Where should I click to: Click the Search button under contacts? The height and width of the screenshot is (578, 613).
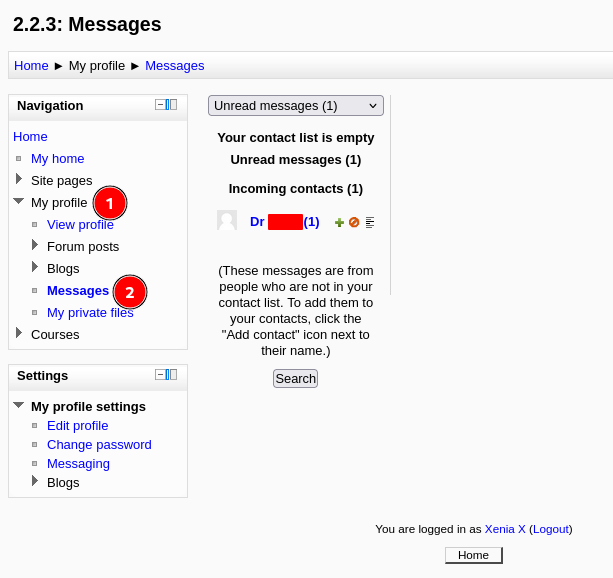tap(296, 379)
